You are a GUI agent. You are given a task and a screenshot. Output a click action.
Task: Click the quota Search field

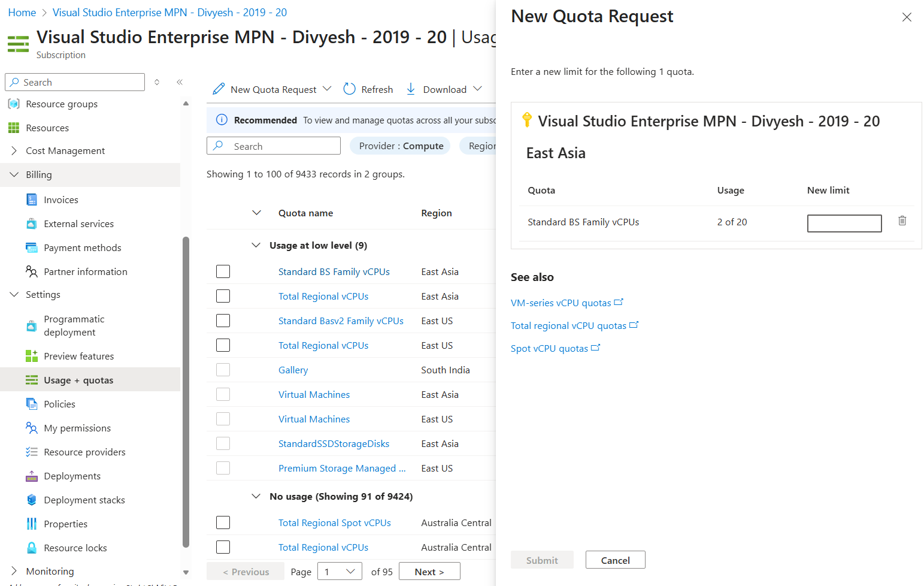coord(274,146)
